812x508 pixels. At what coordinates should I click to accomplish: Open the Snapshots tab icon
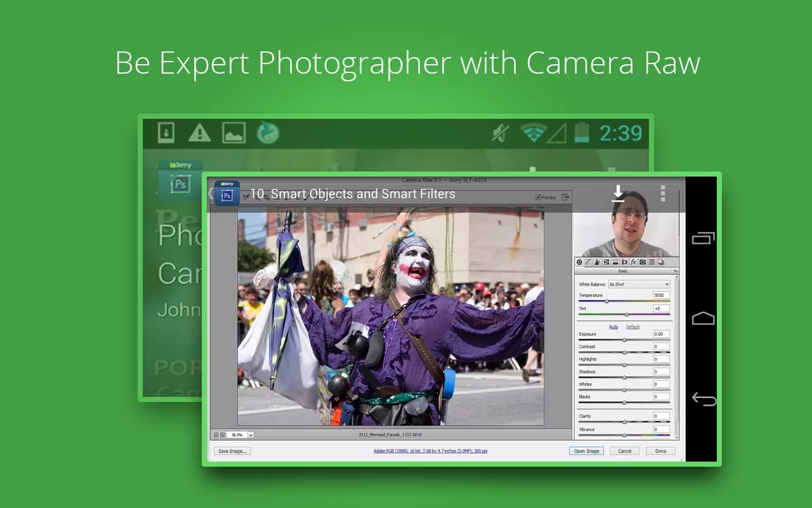tap(660, 262)
